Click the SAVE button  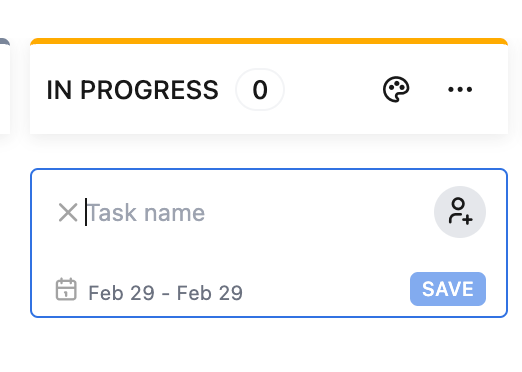point(448,289)
